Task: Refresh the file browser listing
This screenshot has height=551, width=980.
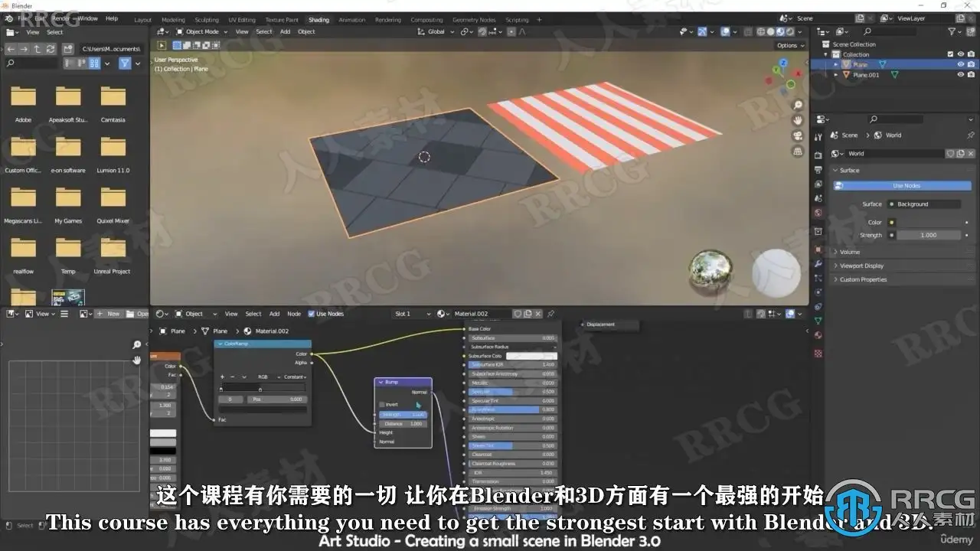Action: [51, 48]
